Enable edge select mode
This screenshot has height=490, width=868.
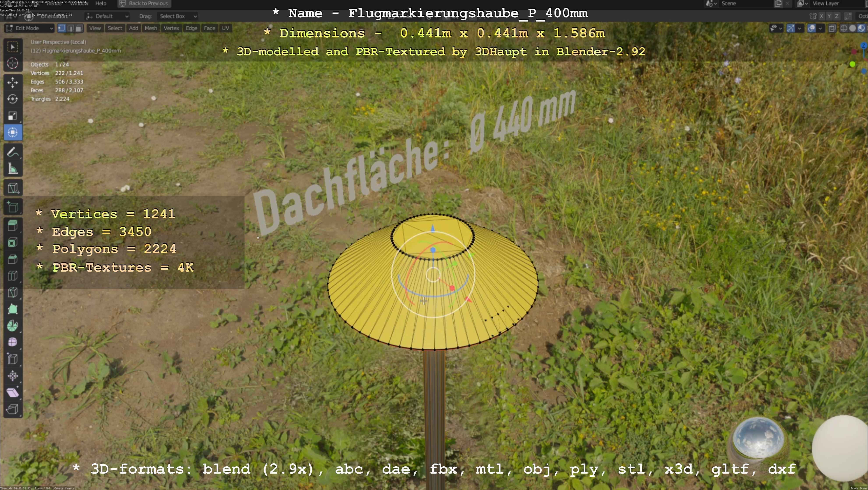tap(70, 28)
